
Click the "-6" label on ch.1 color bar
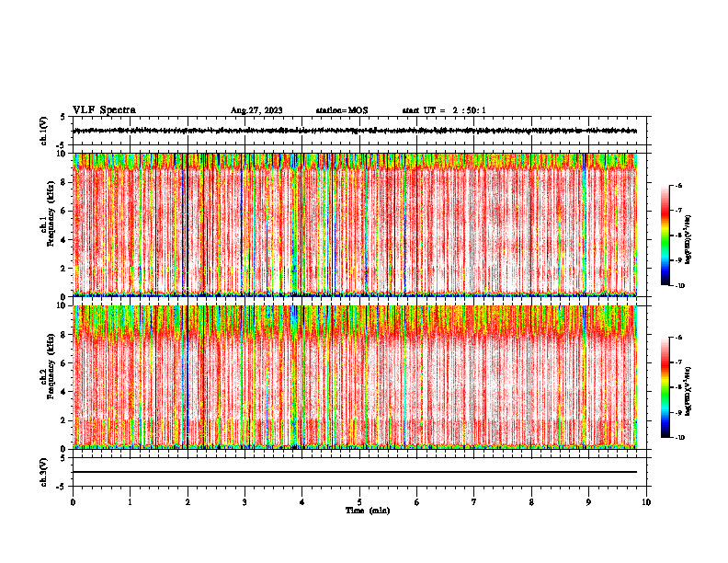click(678, 185)
